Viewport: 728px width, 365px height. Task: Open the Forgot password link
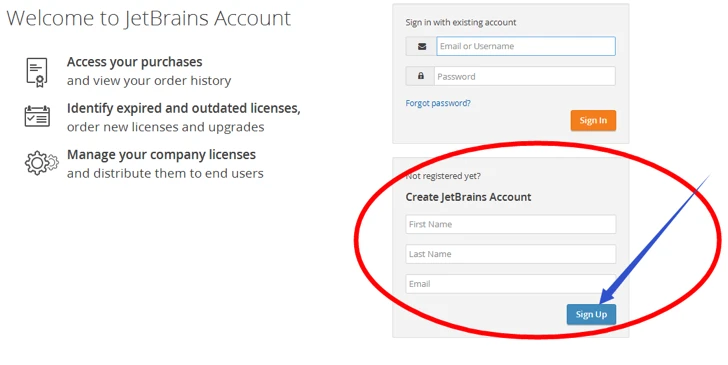[x=438, y=103]
